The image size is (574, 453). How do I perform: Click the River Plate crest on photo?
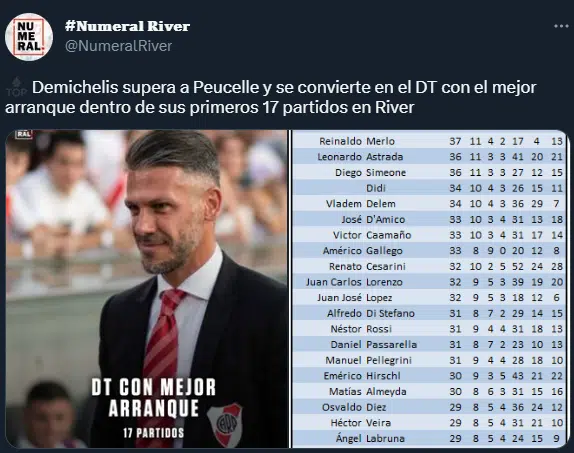(x=226, y=424)
